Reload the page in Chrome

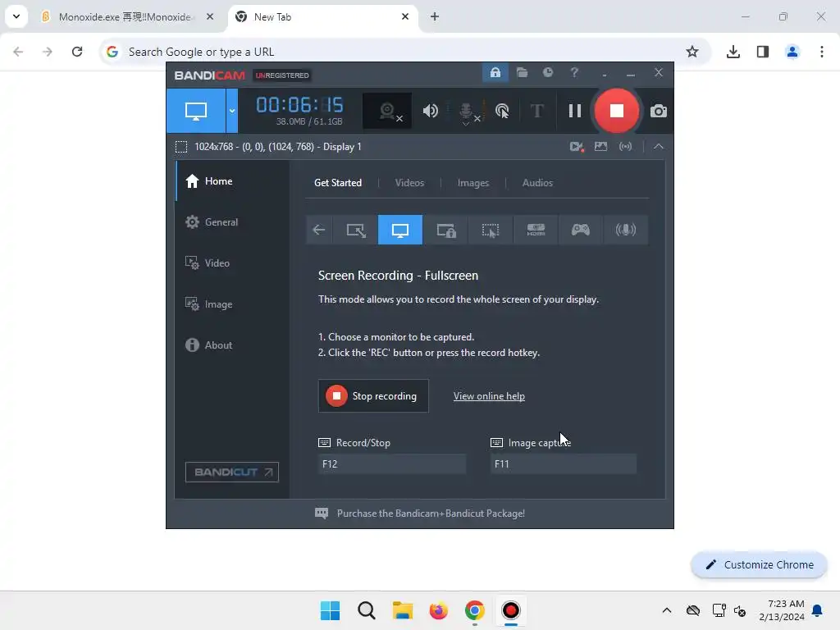(x=77, y=52)
